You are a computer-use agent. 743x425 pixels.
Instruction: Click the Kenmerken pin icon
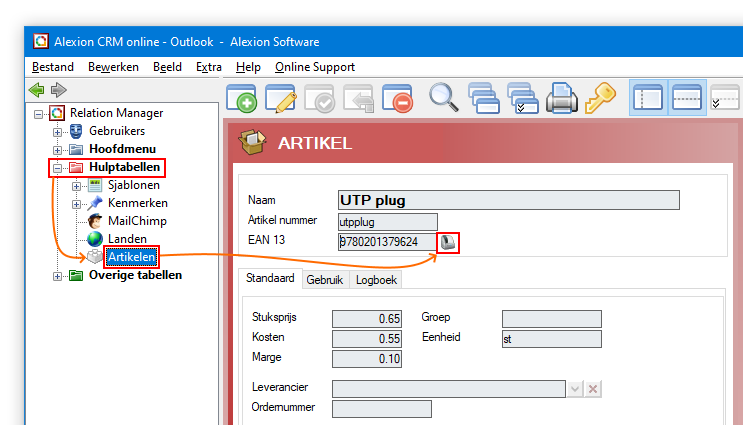coord(95,203)
